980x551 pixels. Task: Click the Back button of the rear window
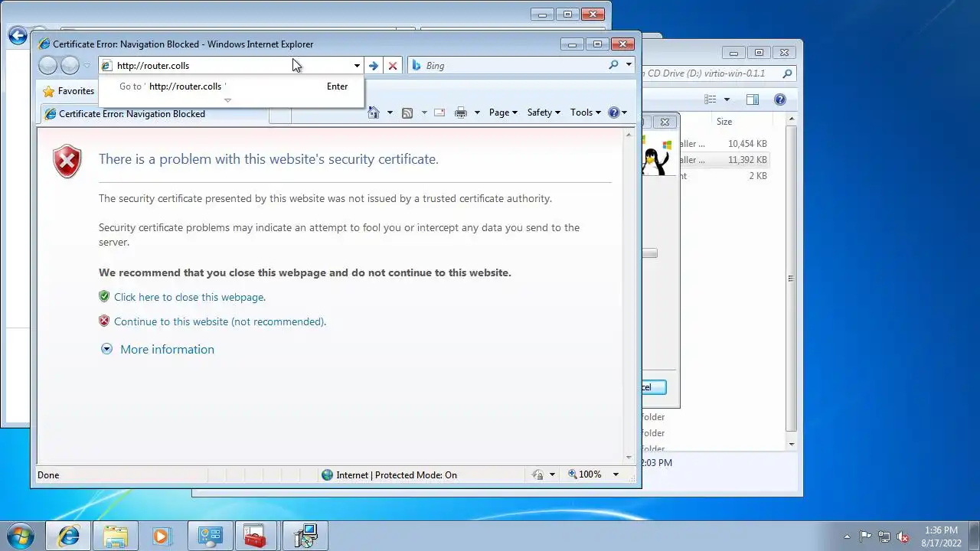coord(17,35)
